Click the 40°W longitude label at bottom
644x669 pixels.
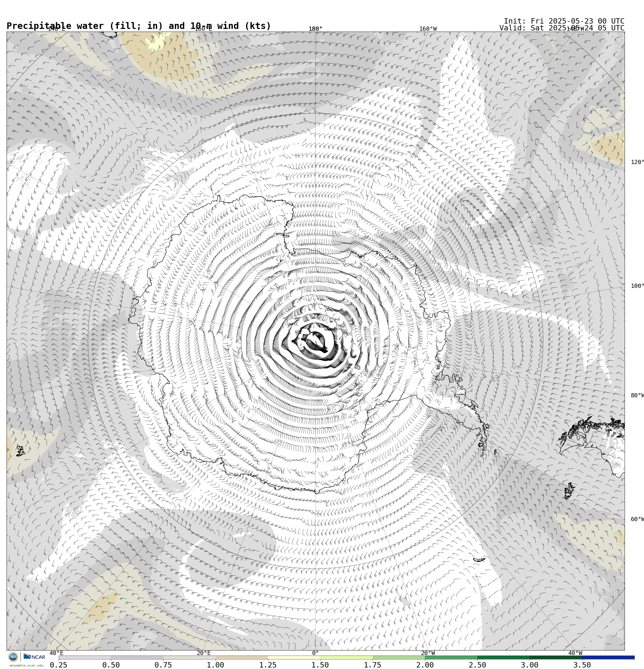575,653
